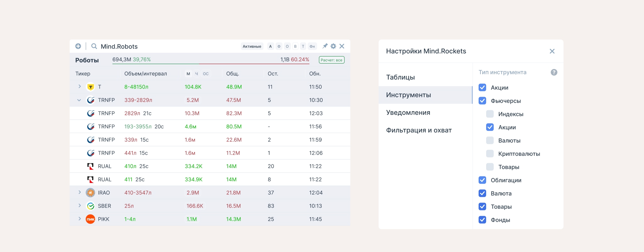Check the Криптовалюты checkbox
This screenshot has width=644, height=252.
coord(490,154)
